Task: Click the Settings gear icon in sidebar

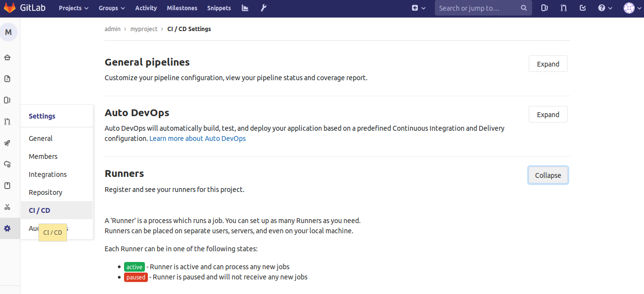Action: [7, 228]
